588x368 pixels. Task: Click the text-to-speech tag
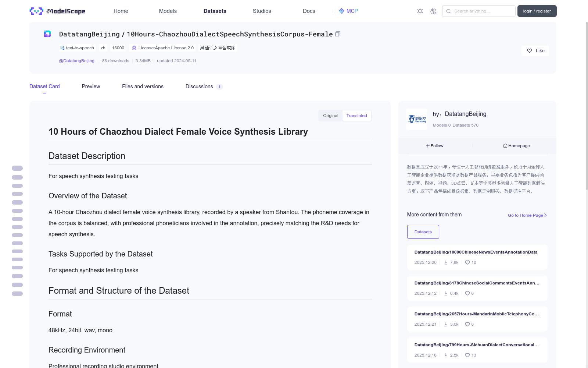77,48
